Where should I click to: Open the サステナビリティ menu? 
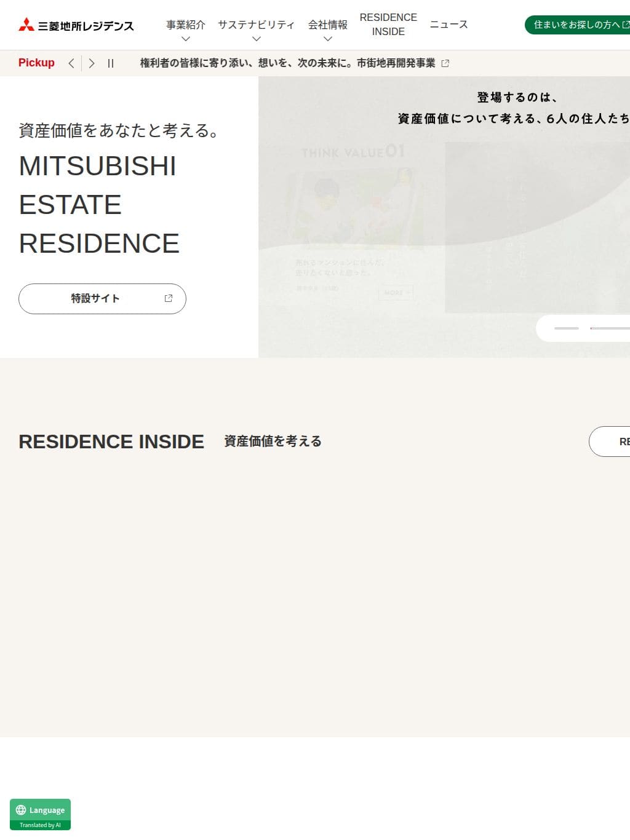[x=257, y=25]
